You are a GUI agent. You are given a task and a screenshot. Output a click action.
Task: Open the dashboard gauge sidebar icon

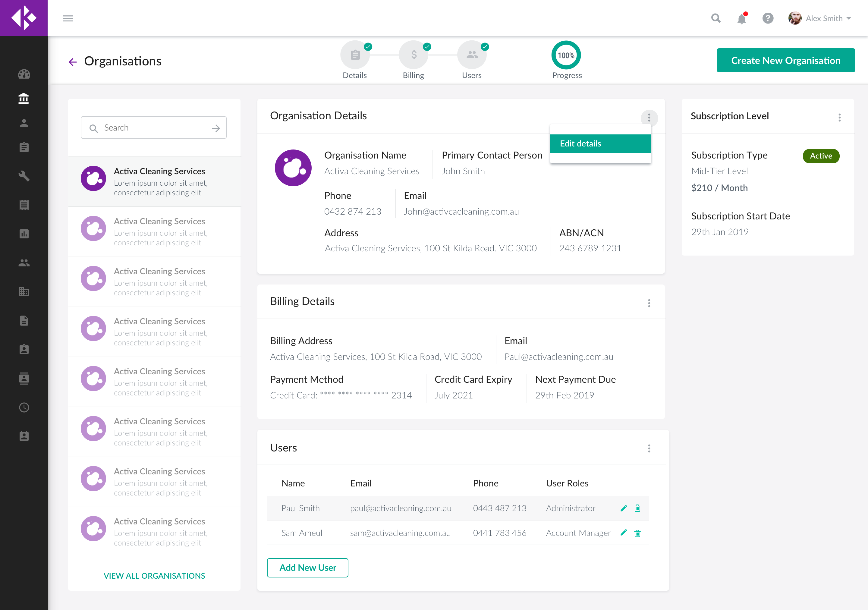point(24,74)
